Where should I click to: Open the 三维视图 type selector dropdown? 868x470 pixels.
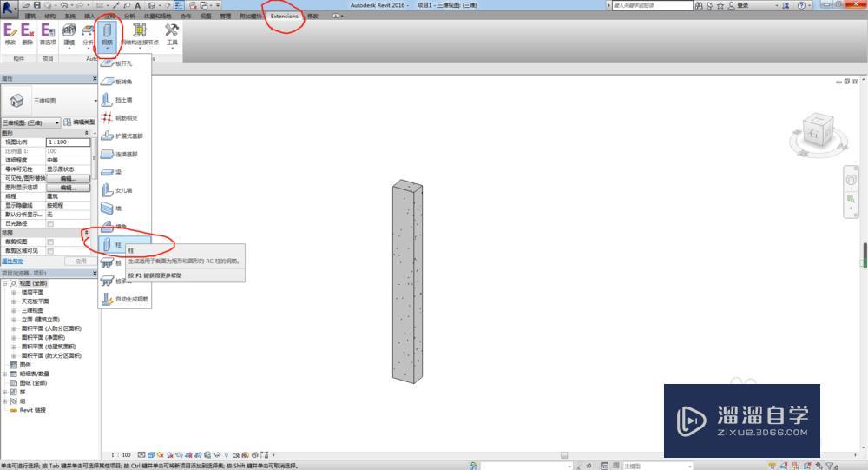coord(49,101)
